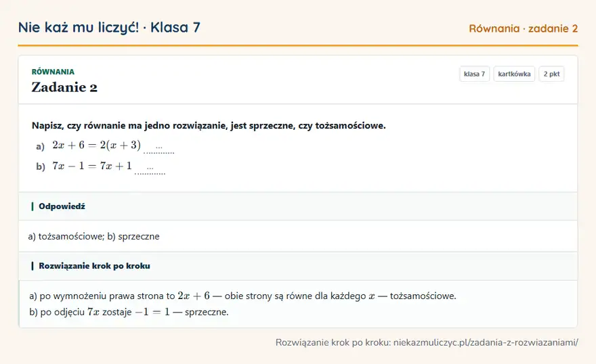Click the 'Zadanie 2' heading
This screenshot has height=364, width=596.
64,87
